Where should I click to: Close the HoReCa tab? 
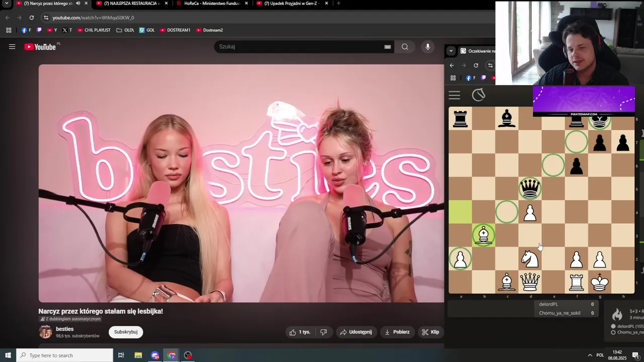tap(247, 4)
